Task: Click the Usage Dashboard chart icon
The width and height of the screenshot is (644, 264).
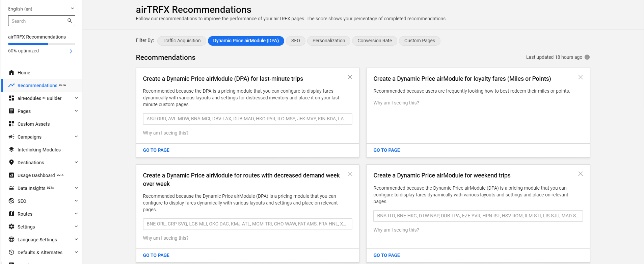Action: [x=11, y=175]
